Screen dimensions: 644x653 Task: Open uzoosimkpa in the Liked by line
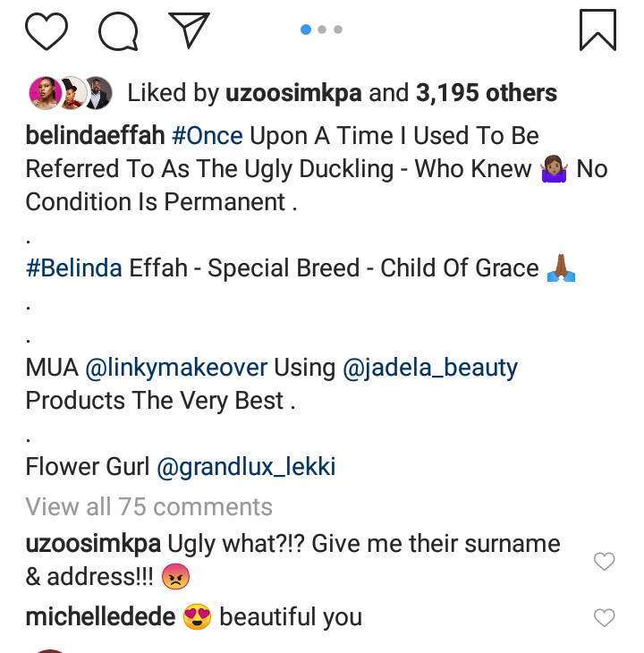click(295, 93)
